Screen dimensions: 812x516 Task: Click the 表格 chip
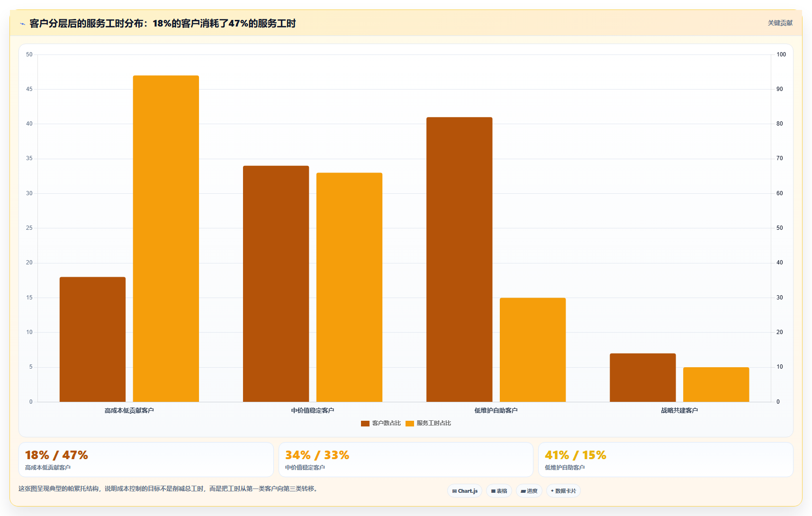(499, 491)
